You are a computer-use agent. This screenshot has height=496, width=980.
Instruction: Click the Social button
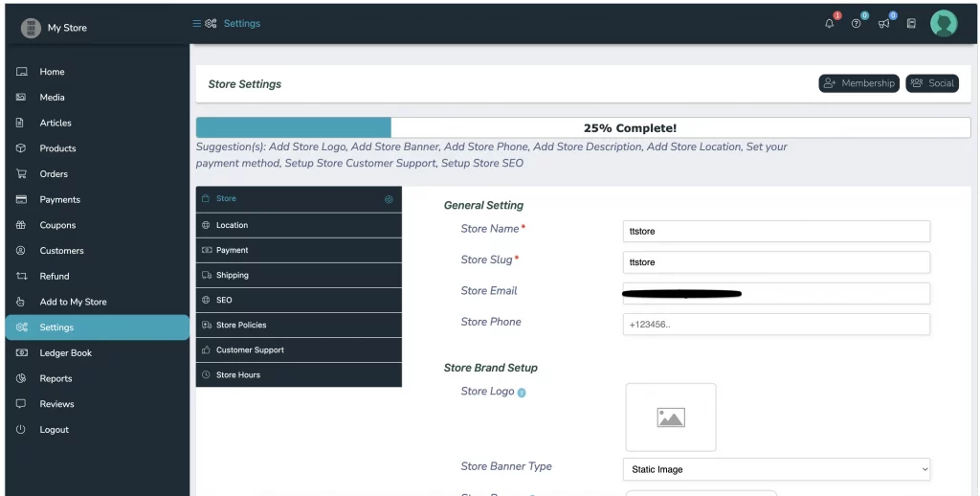(x=932, y=83)
